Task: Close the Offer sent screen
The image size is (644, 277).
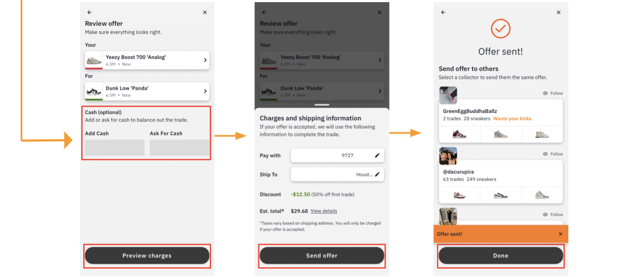Action: tap(559, 12)
